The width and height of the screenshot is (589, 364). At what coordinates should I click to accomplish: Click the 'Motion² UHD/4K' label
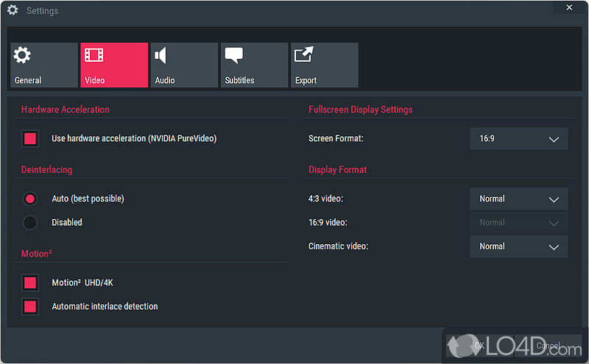(82, 282)
